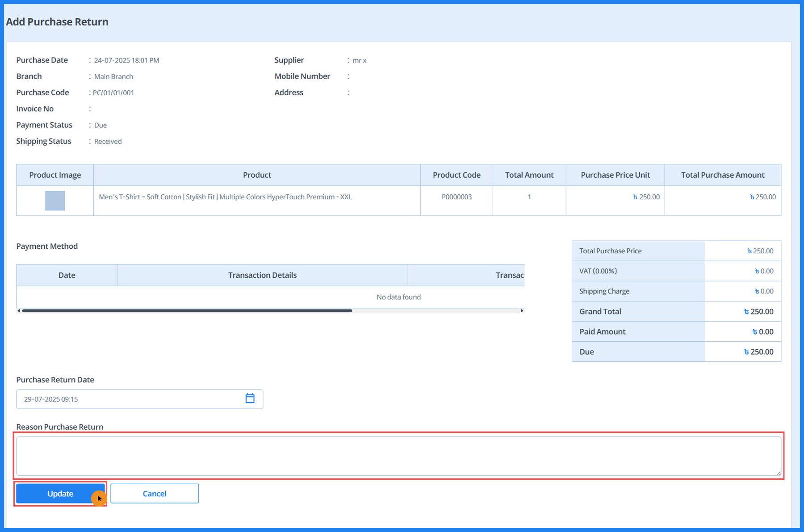Click the payment table horizontal scrollbar thumb
This screenshot has width=804, height=532.
(x=188, y=310)
